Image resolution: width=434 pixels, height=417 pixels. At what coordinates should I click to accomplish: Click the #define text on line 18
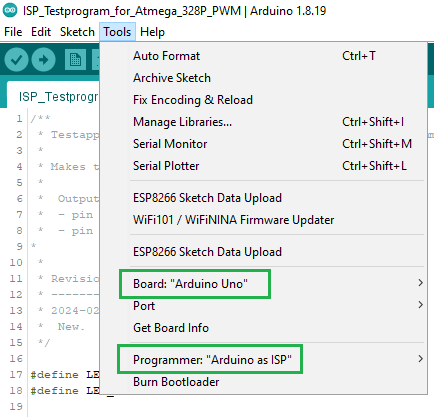54,391
